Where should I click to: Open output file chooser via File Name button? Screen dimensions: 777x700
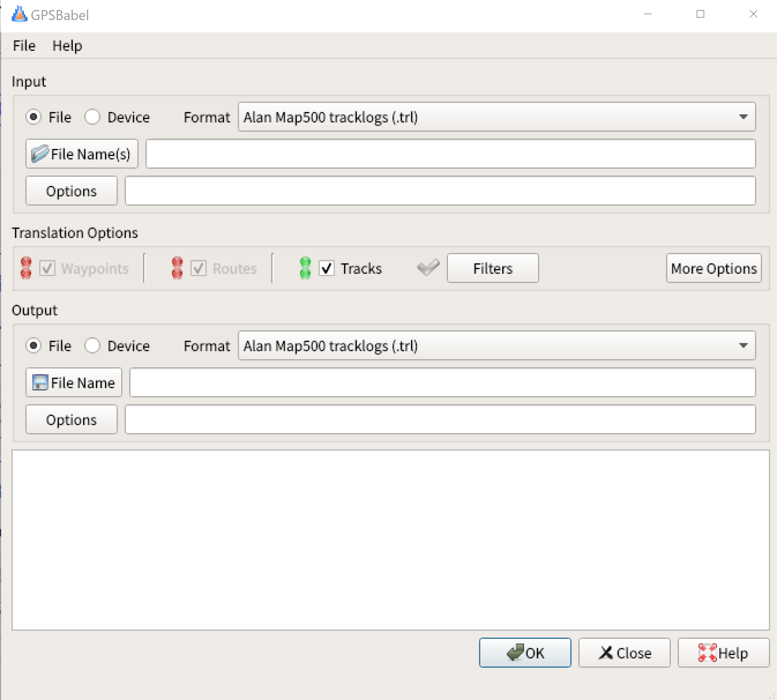74,383
